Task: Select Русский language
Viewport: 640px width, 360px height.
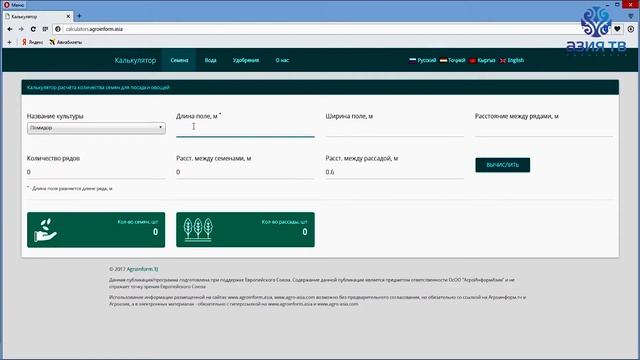Action: (x=422, y=60)
